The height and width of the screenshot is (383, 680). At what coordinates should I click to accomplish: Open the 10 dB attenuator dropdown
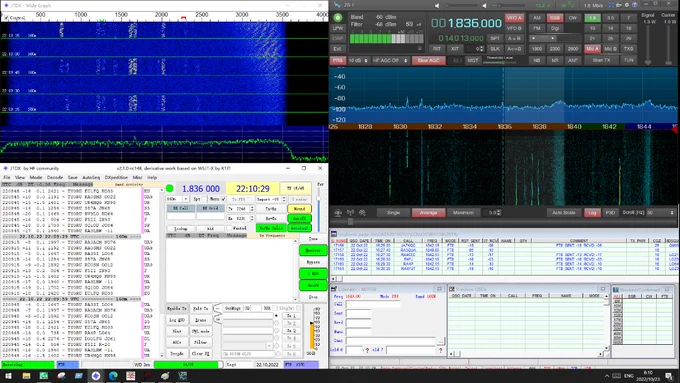click(x=359, y=60)
